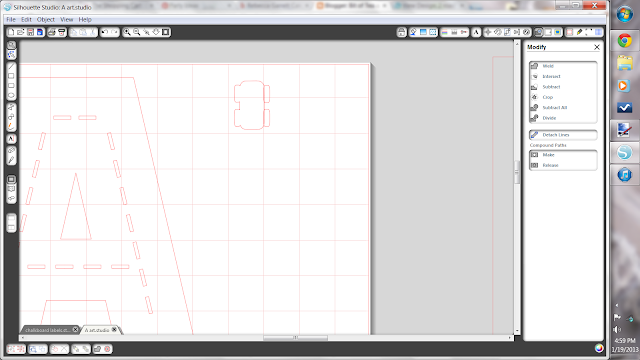Image resolution: width=640 pixels, height=360 pixels.
Task: Close the chalkboard labels tab
Action: 76,329
